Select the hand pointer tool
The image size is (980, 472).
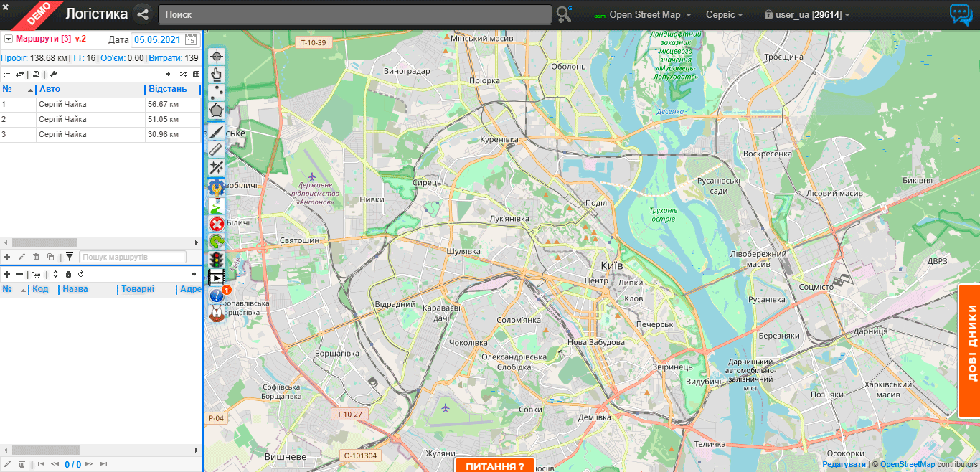click(x=217, y=74)
